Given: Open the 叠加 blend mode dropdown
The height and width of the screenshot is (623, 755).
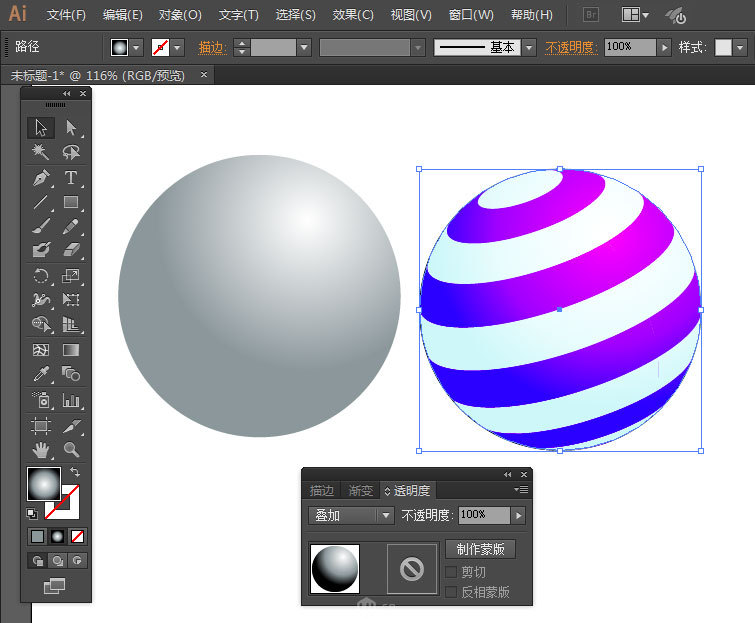Looking at the screenshot, I should click(x=351, y=516).
